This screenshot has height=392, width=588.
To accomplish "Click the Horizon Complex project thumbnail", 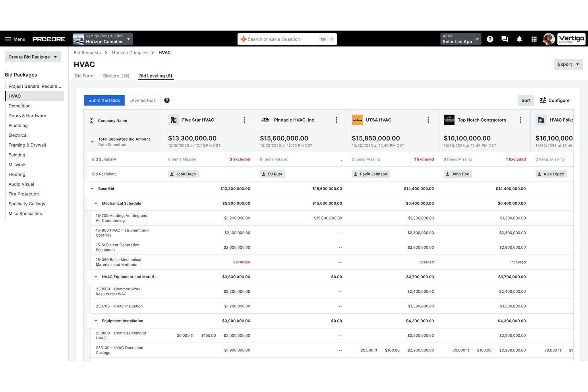I will click(79, 39).
